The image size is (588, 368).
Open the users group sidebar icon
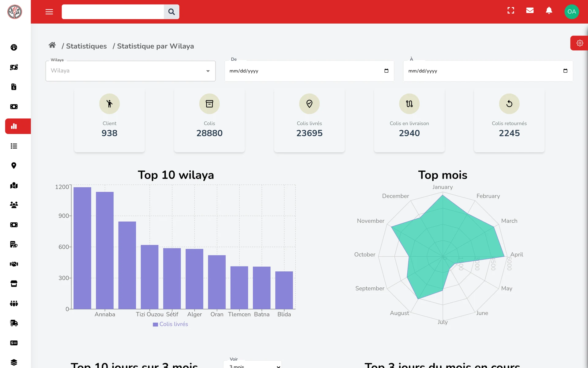pyautogui.click(x=14, y=205)
